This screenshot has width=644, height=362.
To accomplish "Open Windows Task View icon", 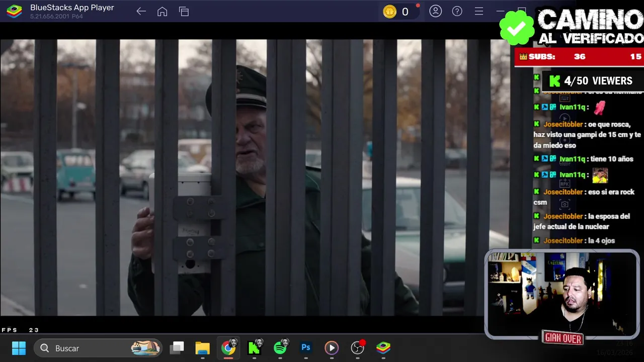I will click(177, 348).
